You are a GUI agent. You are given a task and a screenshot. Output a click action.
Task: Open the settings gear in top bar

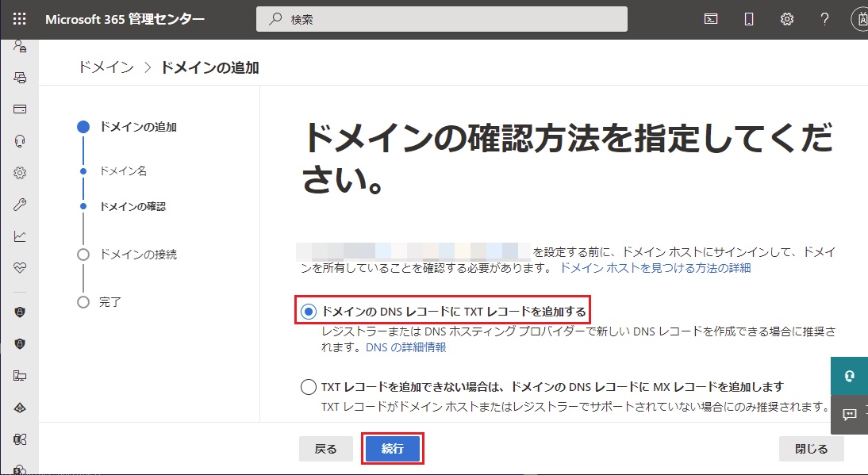pyautogui.click(x=787, y=19)
